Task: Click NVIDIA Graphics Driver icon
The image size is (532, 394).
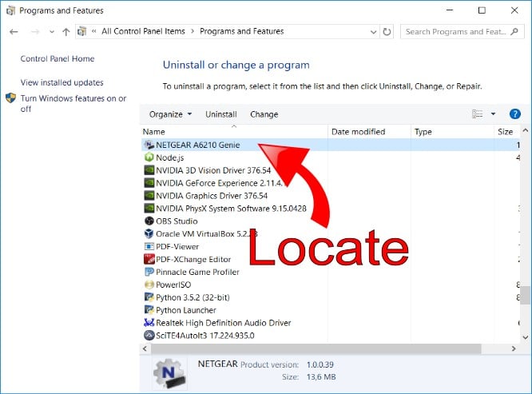Action: click(149, 196)
